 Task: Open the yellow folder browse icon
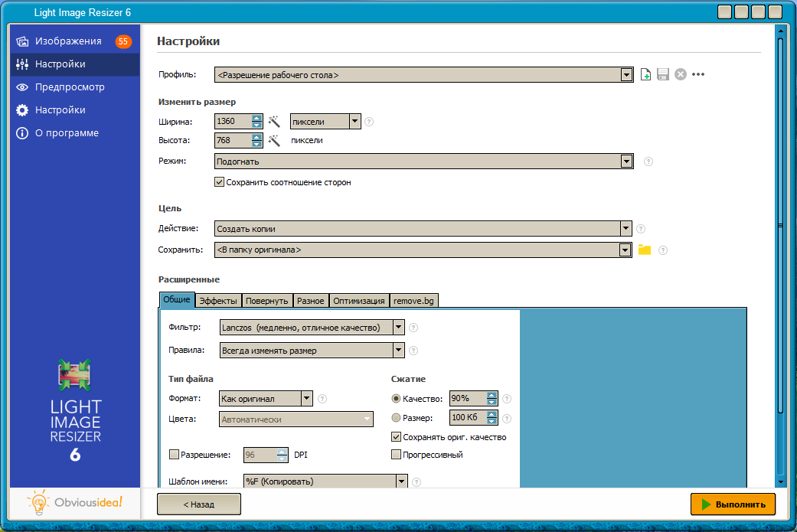[645, 250]
